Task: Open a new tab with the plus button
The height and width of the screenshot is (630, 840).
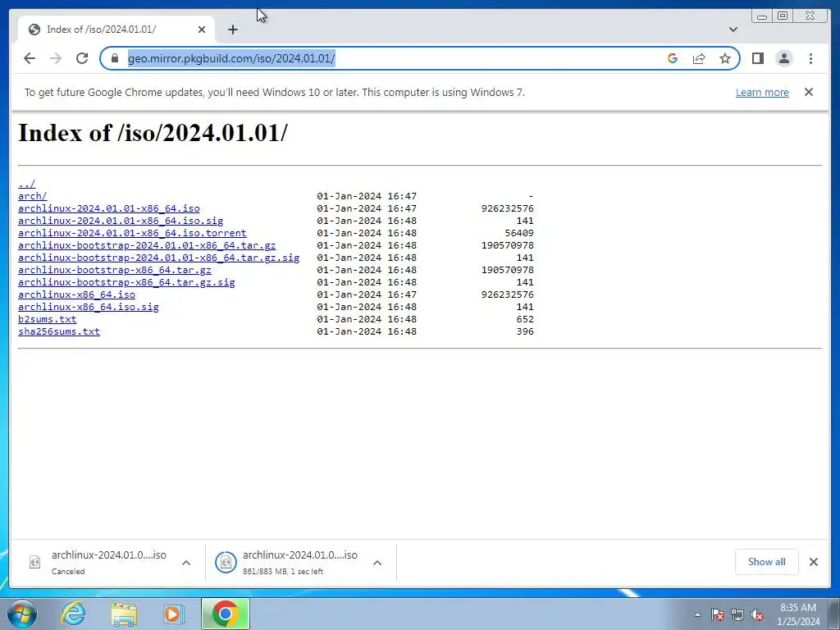Action: click(232, 30)
